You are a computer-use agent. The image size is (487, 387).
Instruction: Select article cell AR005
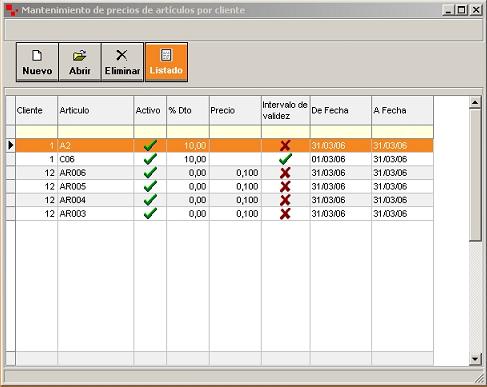pyautogui.click(x=96, y=187)
